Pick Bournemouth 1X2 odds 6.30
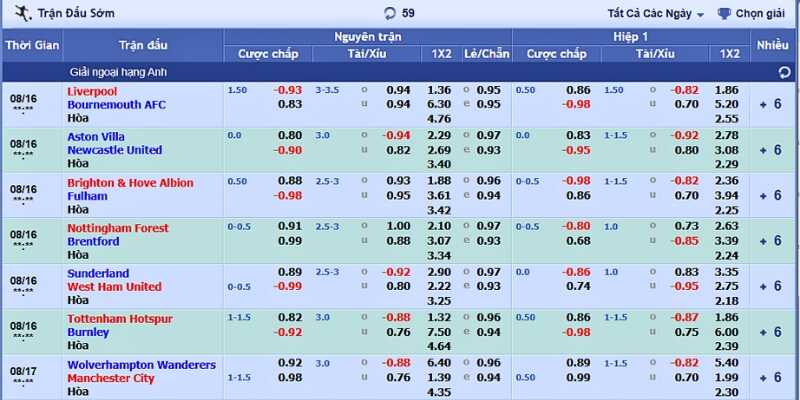The image size is (800, 400). (x=439, y=105)
